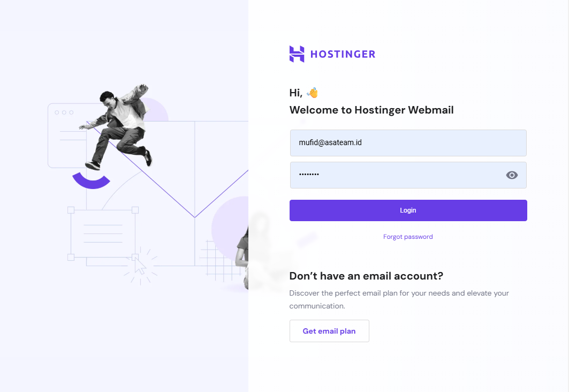Click the document box with text lines illustration
The height and width of the screenshot is (392, 569).
(x=103, y=233)
